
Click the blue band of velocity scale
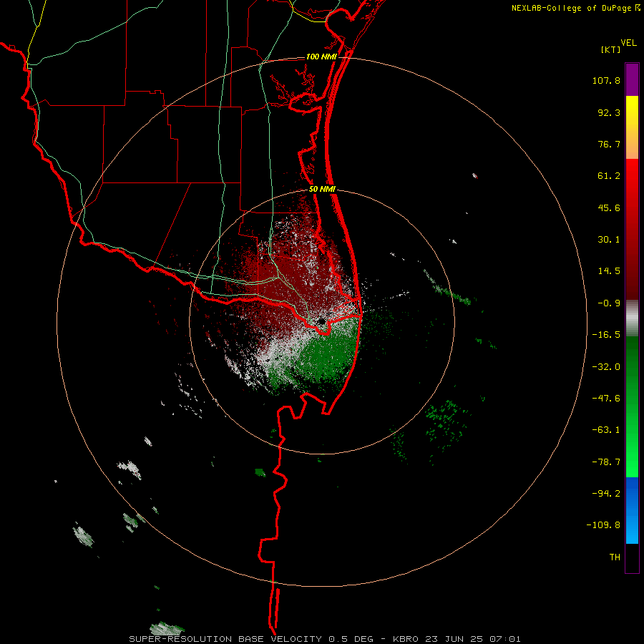click(x=632, y=510)
